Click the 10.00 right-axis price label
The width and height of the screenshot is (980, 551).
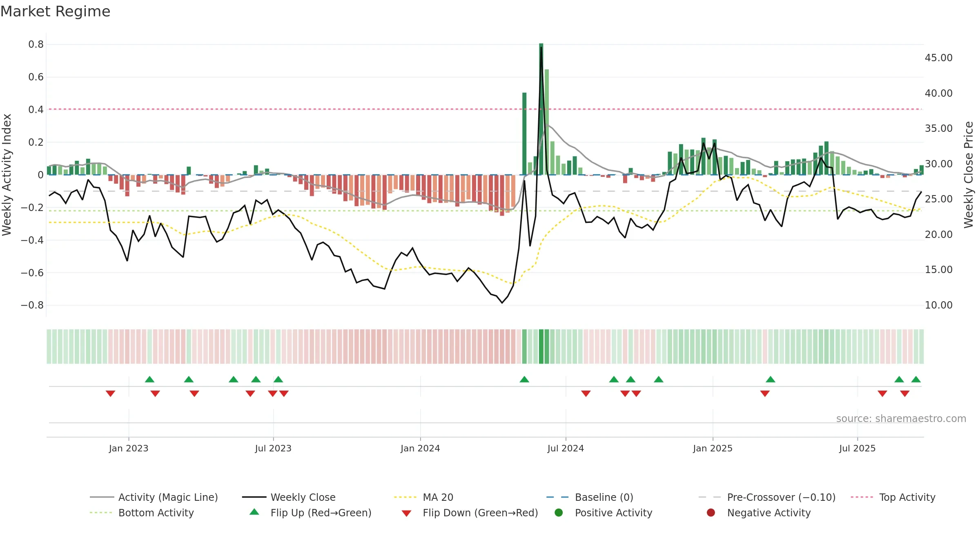pos(939,305)
